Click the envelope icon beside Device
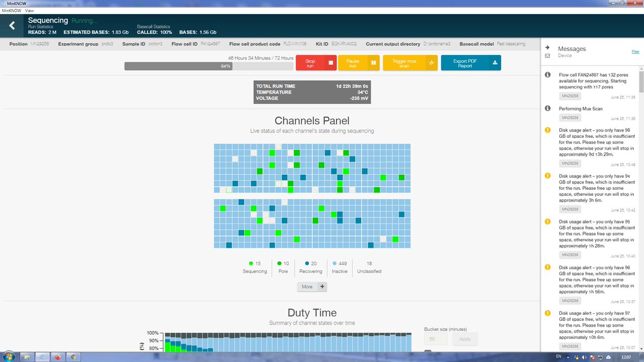Screen dimensions: 644x362 click(x=547, y=56)
